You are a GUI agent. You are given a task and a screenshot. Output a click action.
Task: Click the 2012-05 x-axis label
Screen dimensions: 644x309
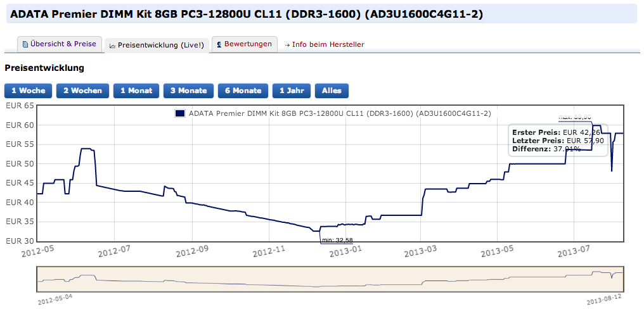(x=38, y=251)
